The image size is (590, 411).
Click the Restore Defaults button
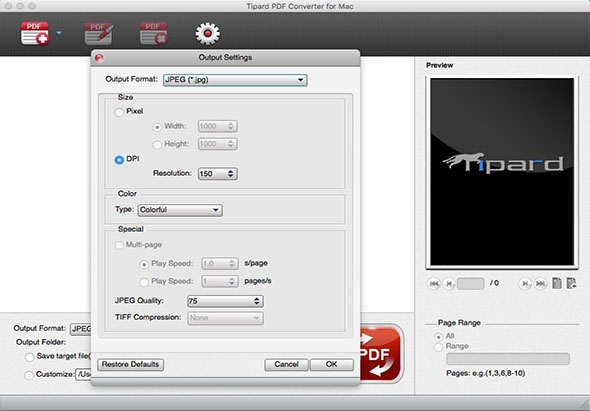[130, 364]
